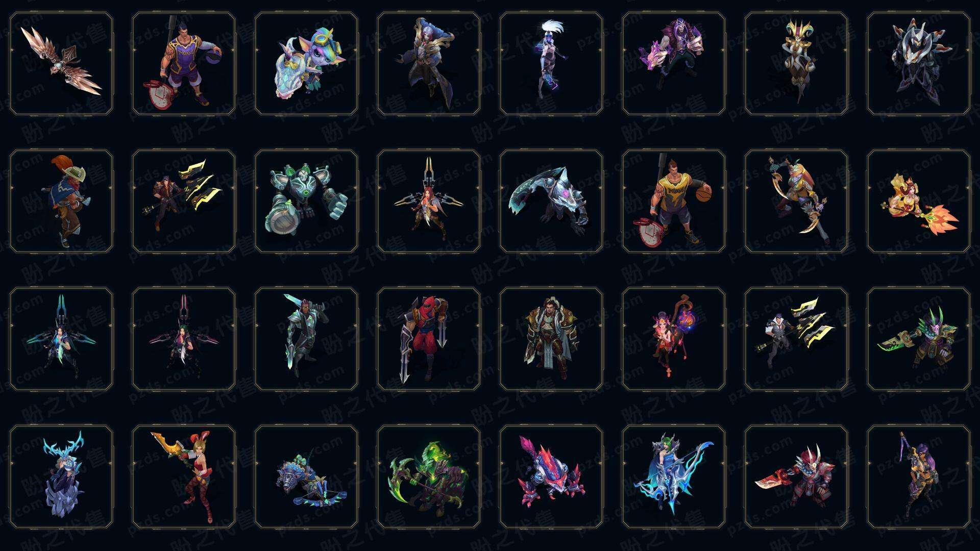This screenshot has width=980, height=551.
Task: Pick the steel armored wolf beast skin
Action: click(551, 201)
